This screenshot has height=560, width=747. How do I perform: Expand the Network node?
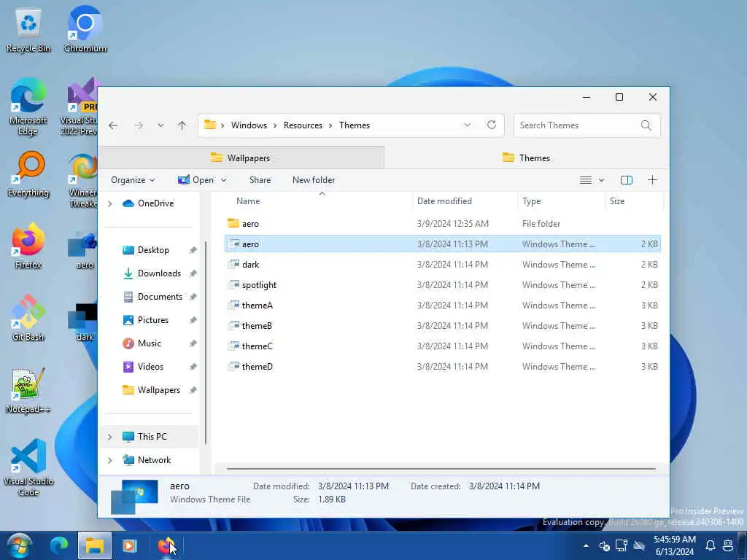pos(110,460)
